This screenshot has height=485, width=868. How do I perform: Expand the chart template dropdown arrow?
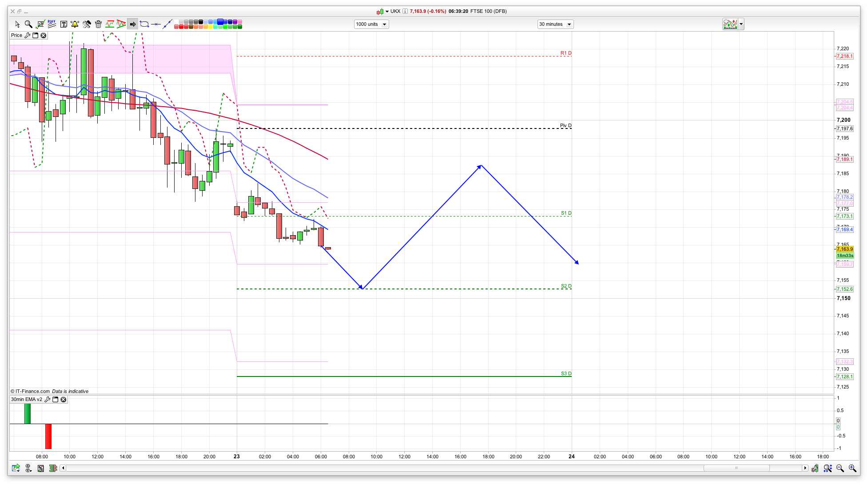[741, 24]
